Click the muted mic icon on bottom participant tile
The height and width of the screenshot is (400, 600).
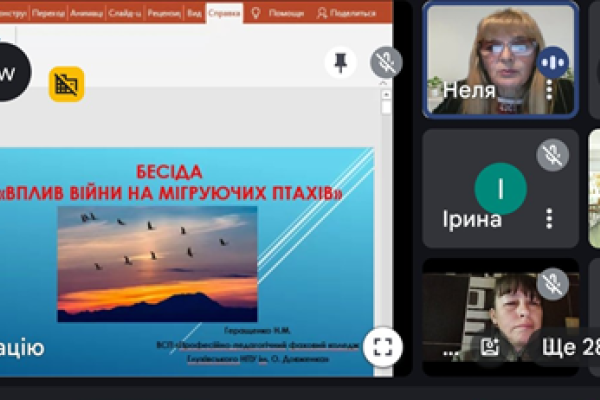click(x=551, y=284)
